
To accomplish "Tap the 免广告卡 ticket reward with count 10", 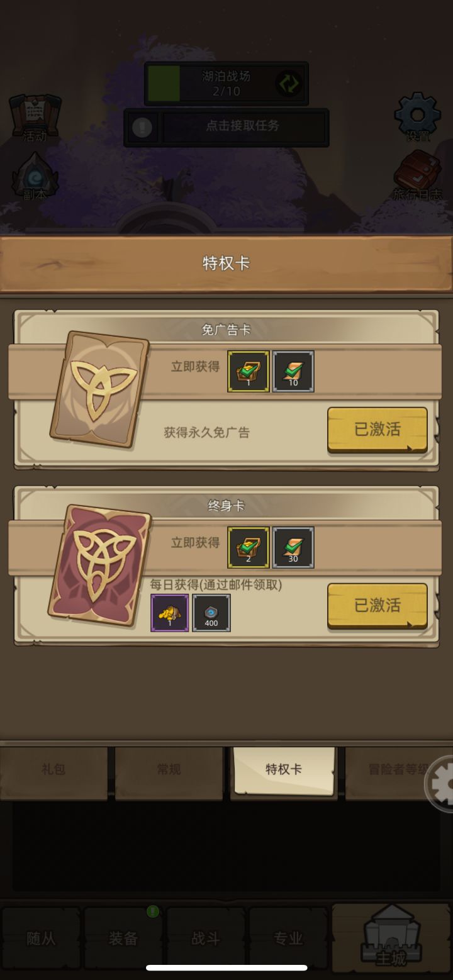I will click(293, 371).
